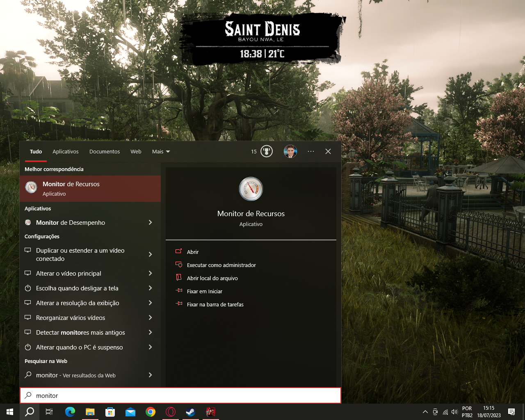Click the Meet Now tray icon
The height and width of the screenshot is (420, 525).
point(435,412)
